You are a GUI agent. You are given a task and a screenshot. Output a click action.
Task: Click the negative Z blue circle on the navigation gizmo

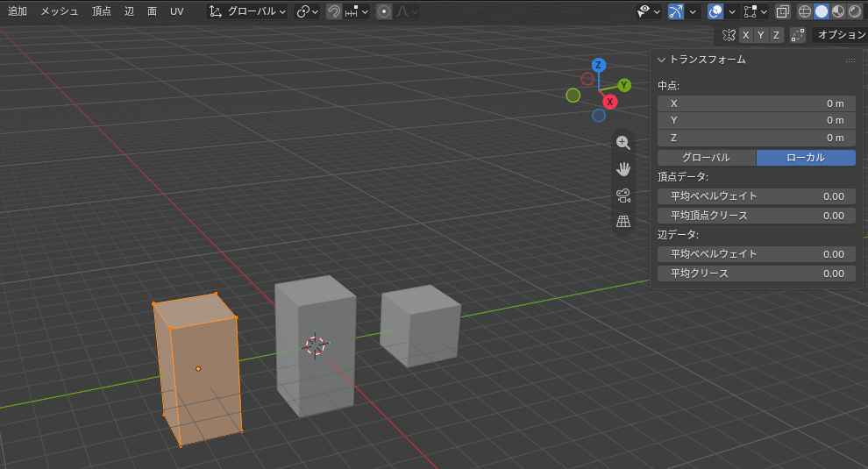coord(599,115)
